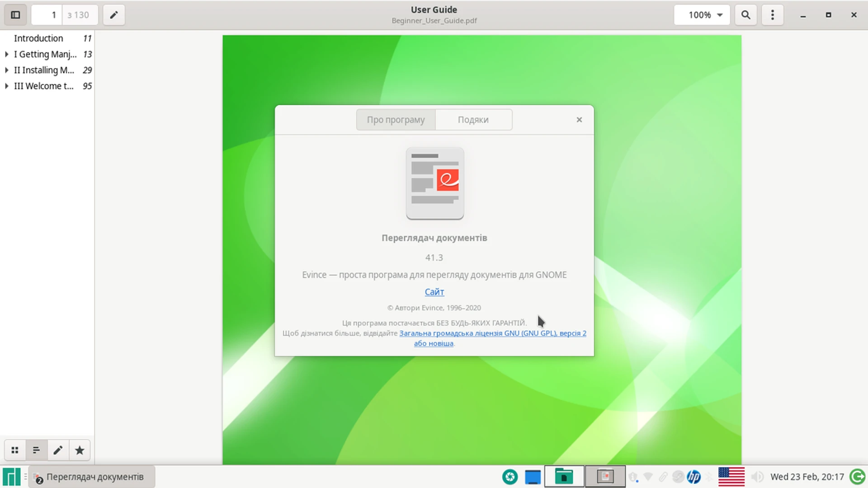Switch sidebar to thumbnails grid view

[15, 450]
